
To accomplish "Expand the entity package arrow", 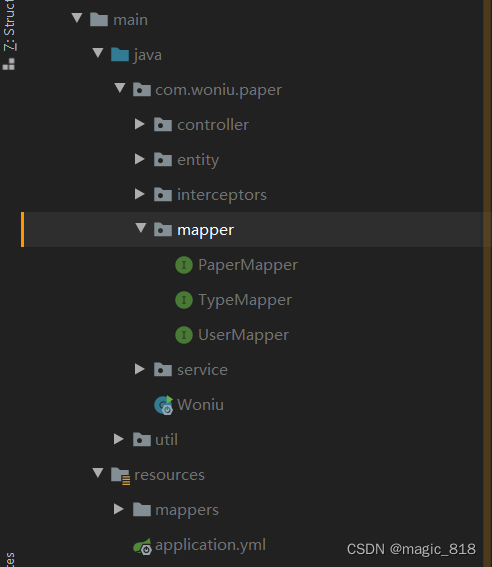I will tap(140, 159).
